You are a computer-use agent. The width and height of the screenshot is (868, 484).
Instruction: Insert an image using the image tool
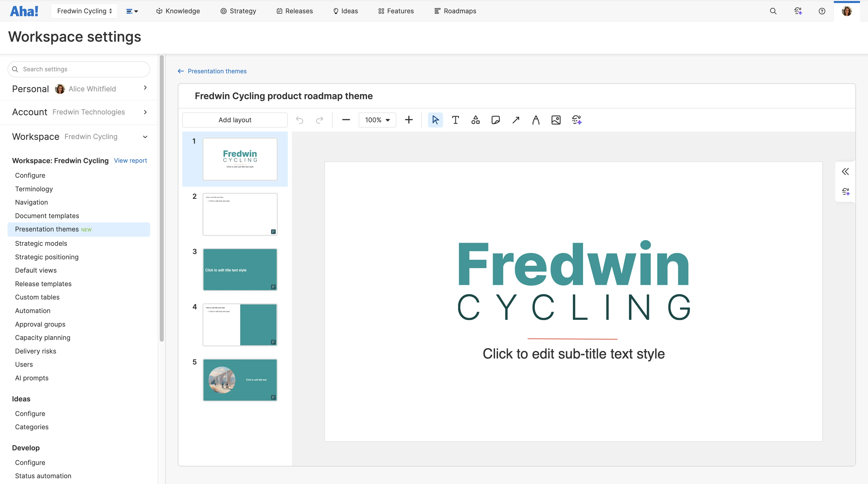pyautogui.click(x=556, y=119)
